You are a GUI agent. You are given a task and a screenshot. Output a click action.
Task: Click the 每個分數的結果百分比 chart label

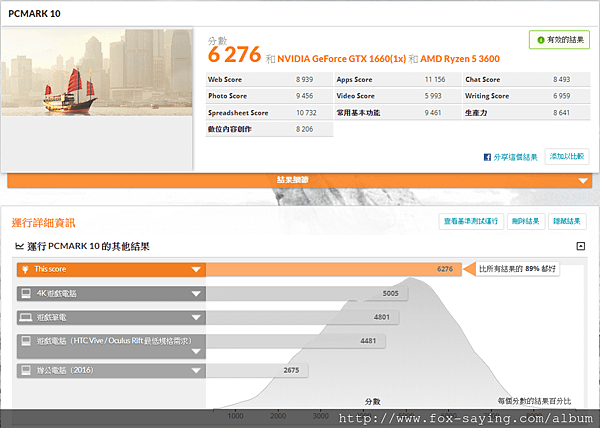pos(534,401)
